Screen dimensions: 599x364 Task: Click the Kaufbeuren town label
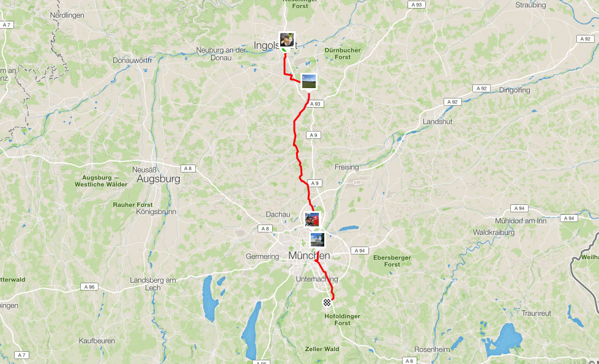[x=97, y=341]
